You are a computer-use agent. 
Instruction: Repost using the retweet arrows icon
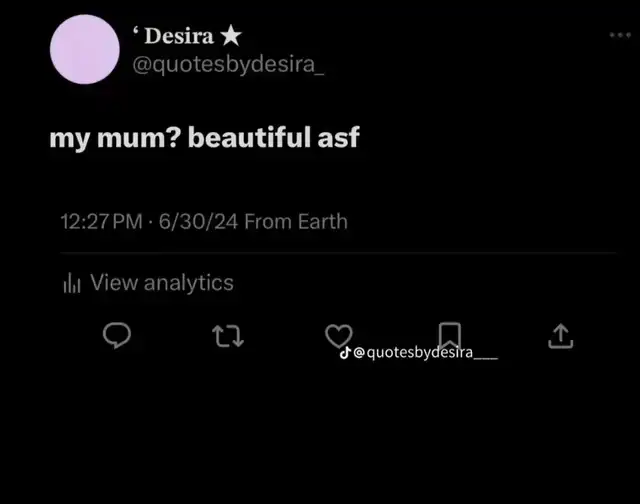point(229,337)
